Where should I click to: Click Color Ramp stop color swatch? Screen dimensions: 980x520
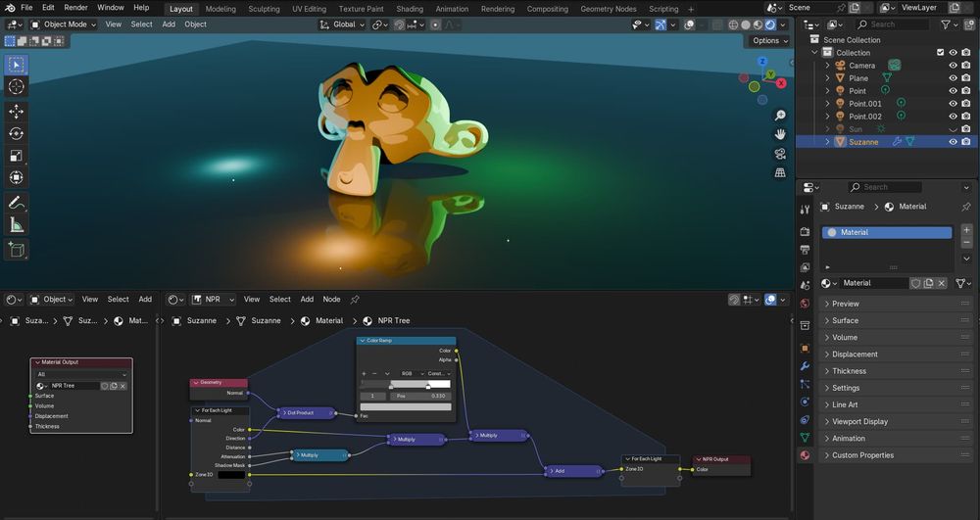click(x=406, y=407)
